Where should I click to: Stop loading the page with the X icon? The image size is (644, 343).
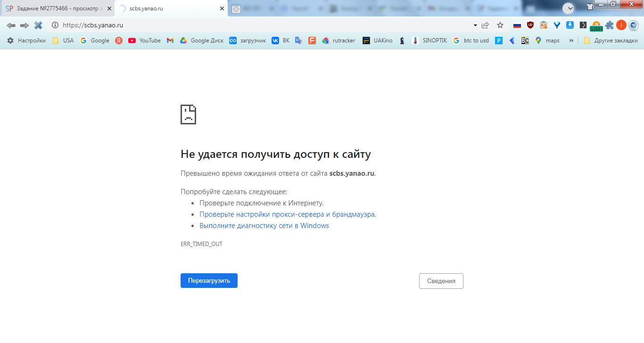pos(38,25)
